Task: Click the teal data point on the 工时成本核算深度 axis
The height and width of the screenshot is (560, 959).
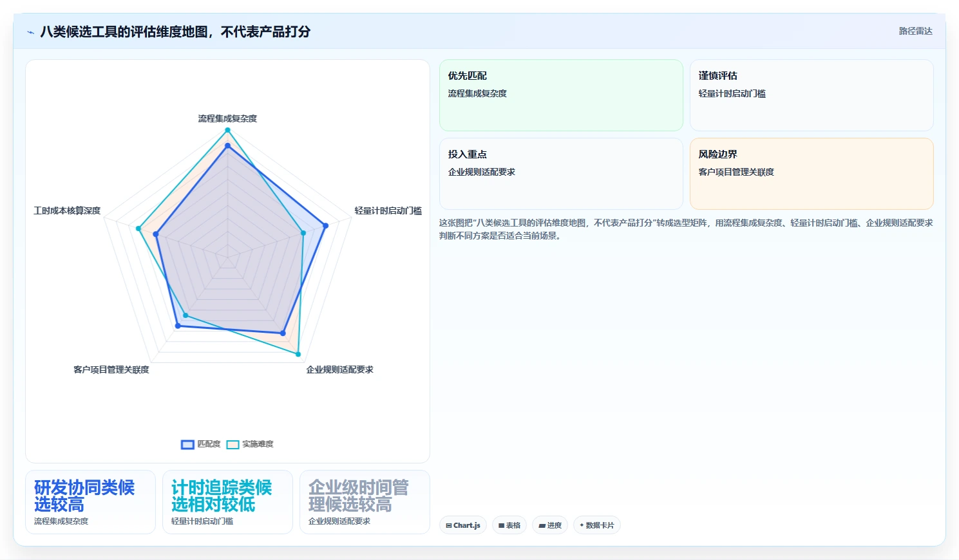Action: coord(138,229)
